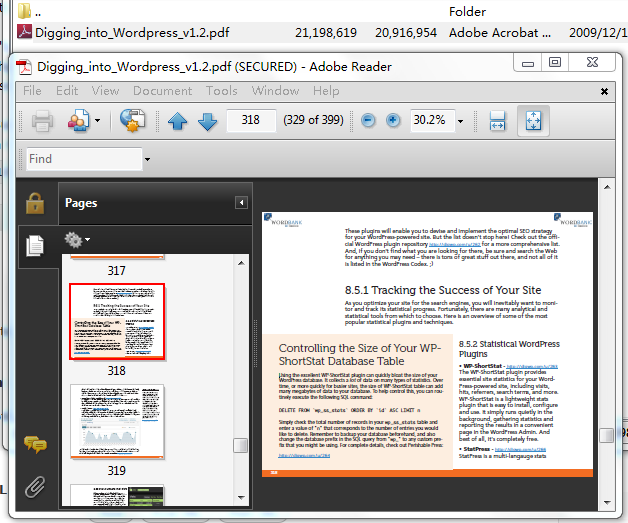The image size is (628, 523).
Task: Open the View menu
Action: (x=105, y=91)
